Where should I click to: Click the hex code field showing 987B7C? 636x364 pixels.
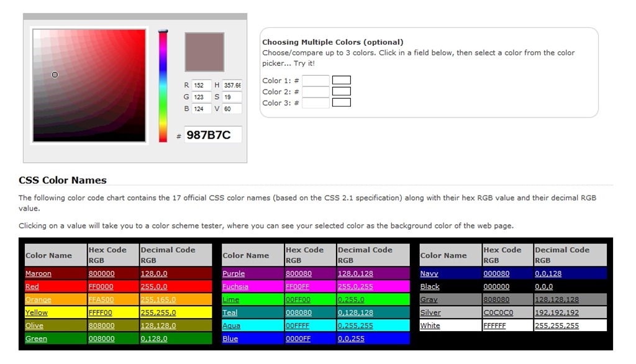pos(213,135)
